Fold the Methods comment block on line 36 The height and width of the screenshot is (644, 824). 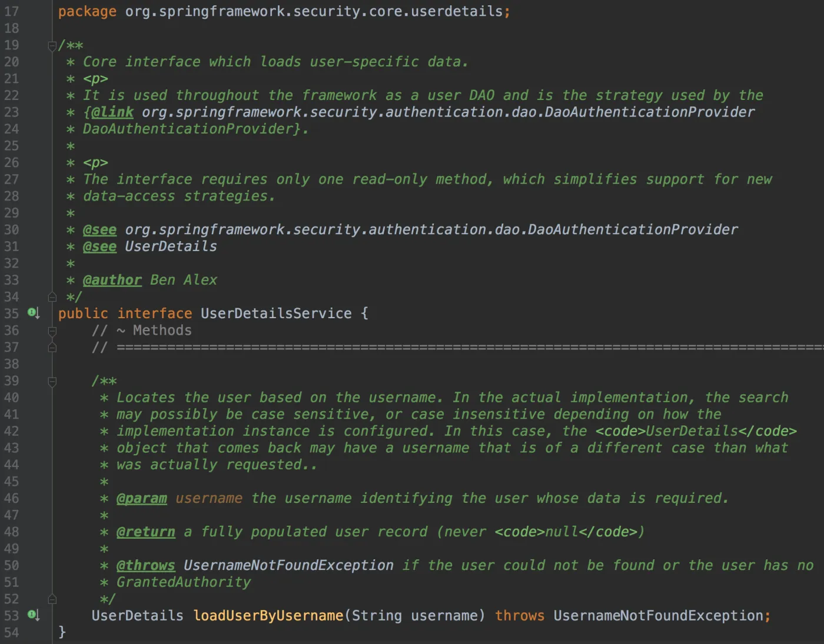[52, 331]
